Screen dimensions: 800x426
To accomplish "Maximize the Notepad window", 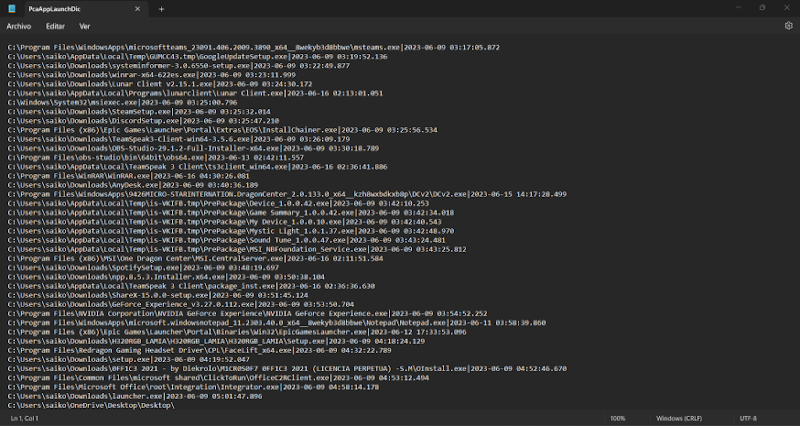I will pyautogui.click(x=762, y=8).
